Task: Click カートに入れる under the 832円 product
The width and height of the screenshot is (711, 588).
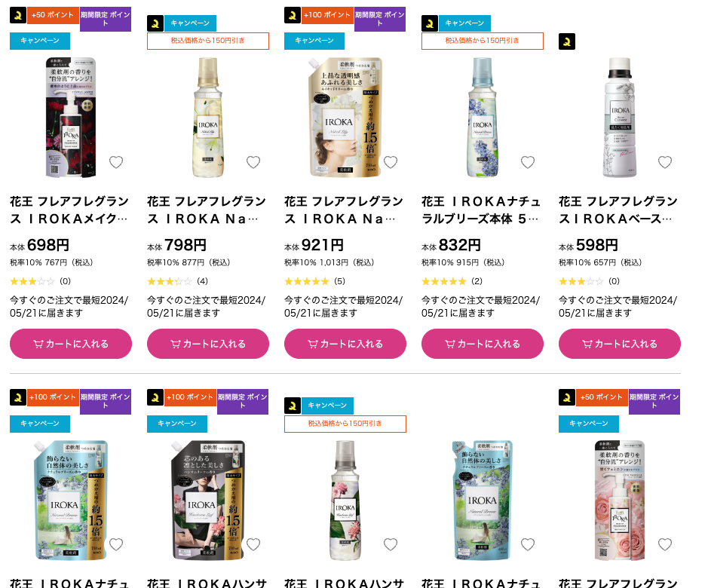Action: click(483, 344)
